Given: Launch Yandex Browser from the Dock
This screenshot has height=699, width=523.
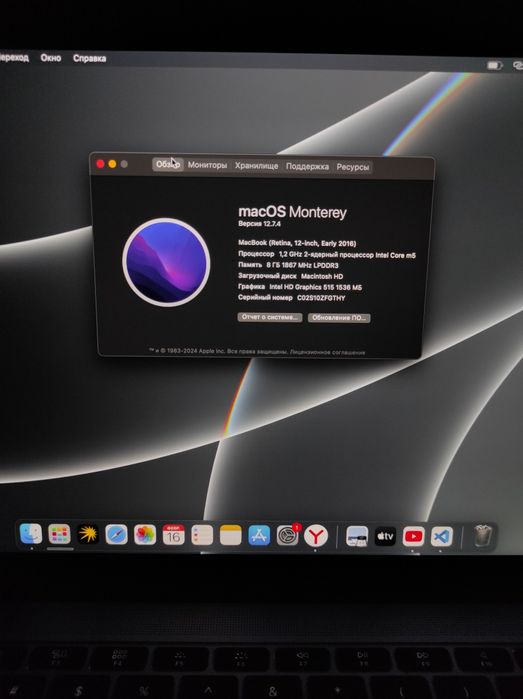Looking at the screenshot, I should click(316, 536).
